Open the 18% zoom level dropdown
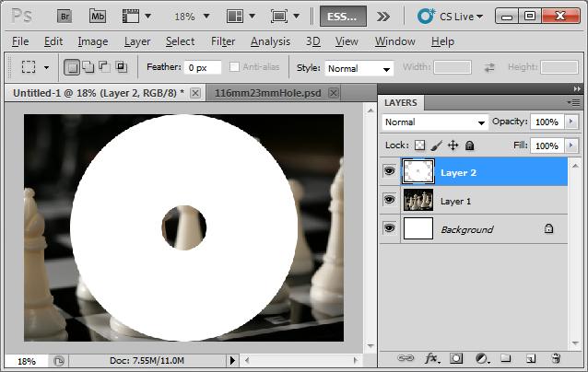 (206, 17)
